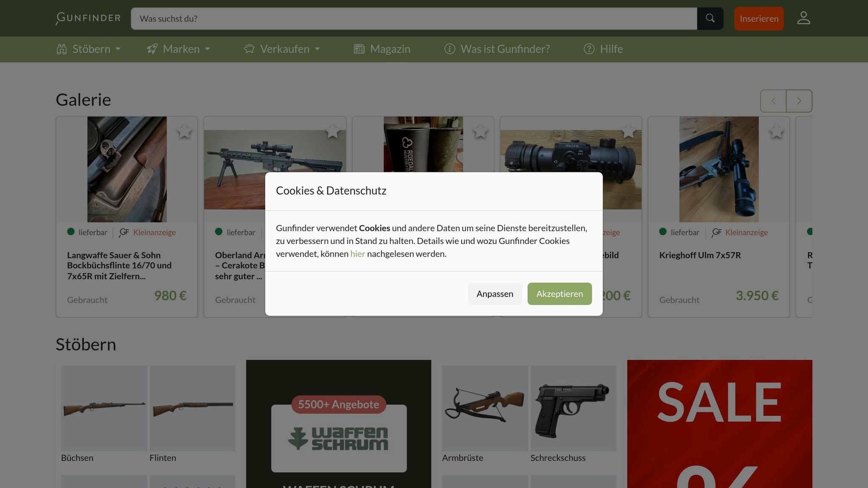The image size is (868, 488).
Task: Advance the Galerie with the right arrow
Action: 799,101
